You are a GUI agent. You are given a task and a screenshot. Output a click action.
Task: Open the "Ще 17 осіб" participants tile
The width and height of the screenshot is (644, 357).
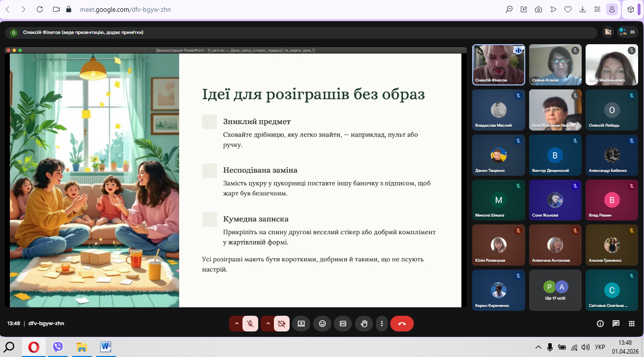[555, 290]
